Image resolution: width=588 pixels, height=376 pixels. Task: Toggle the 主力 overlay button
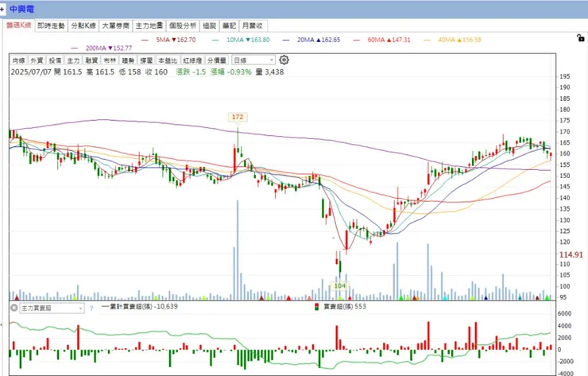(73, 60)
